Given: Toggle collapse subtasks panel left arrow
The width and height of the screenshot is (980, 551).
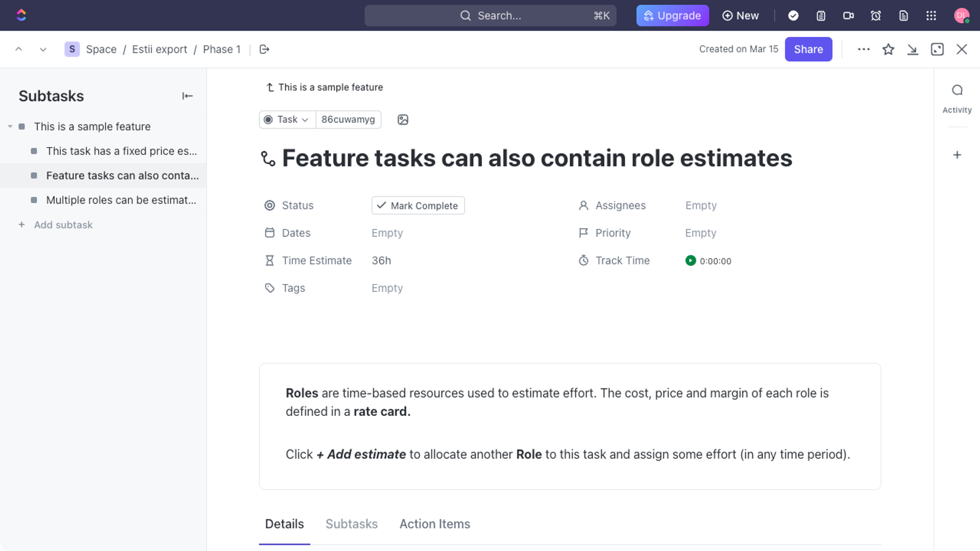Looking at the screenshot, I should coord(187,96).
